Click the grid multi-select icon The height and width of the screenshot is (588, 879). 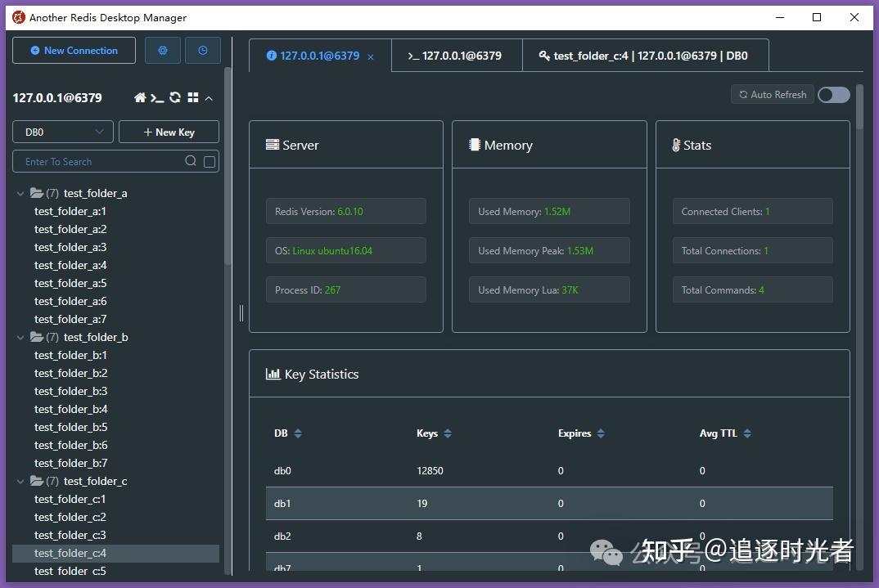pyautogui.click(x=193, y=97)
